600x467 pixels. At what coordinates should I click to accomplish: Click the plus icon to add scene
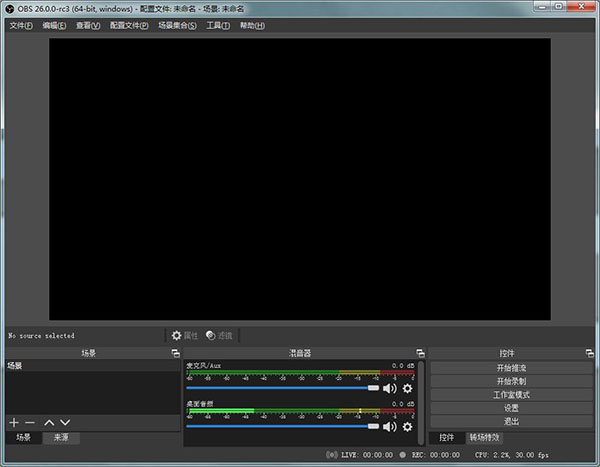14,423
